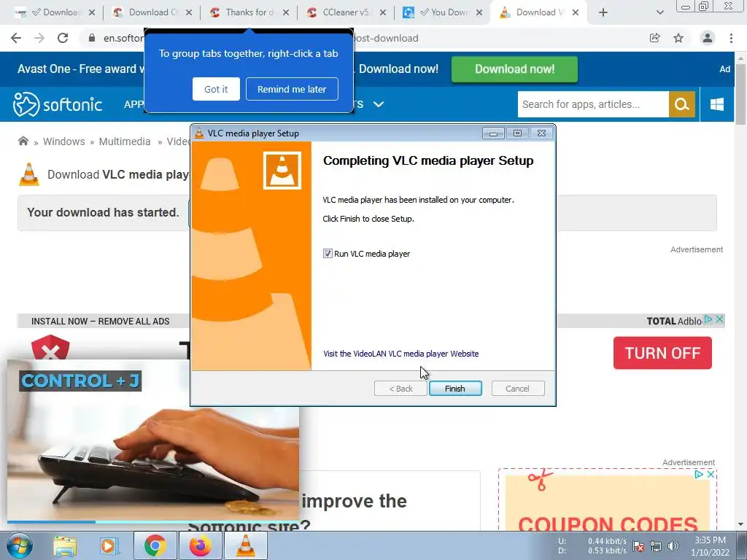Screen dimensions: 747x560
Task: Click Cancel in VLC Setup dialog
Action: pyautogui.click(x=517, y=389)
